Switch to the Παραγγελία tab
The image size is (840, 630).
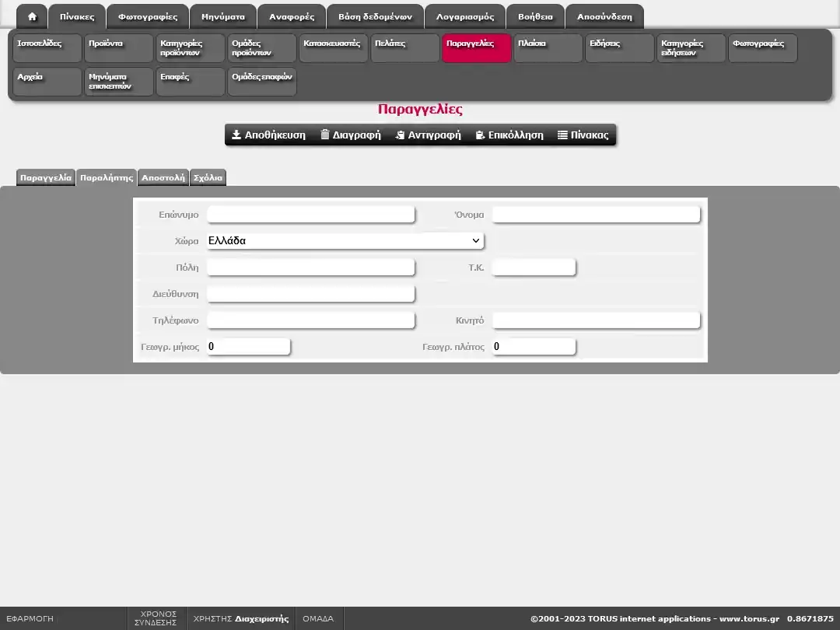(x=46, y=177)
